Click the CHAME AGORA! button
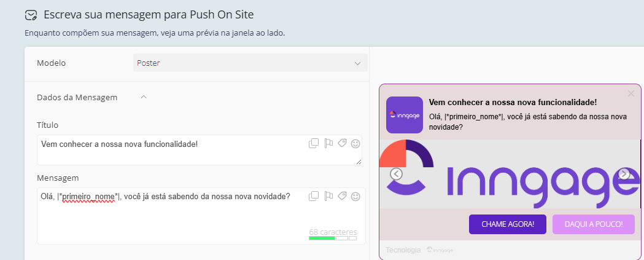The height and width of the screenshot is (260, 644). (508, 224)
